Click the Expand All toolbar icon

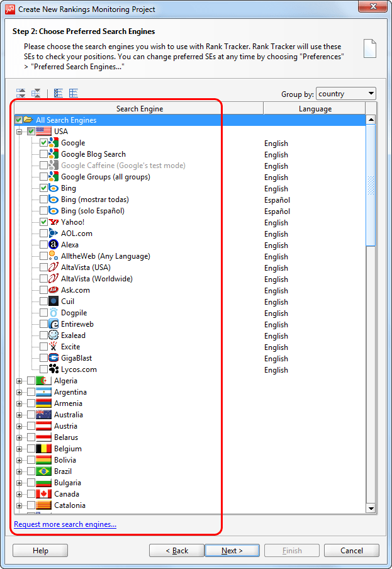click(21, 93)
